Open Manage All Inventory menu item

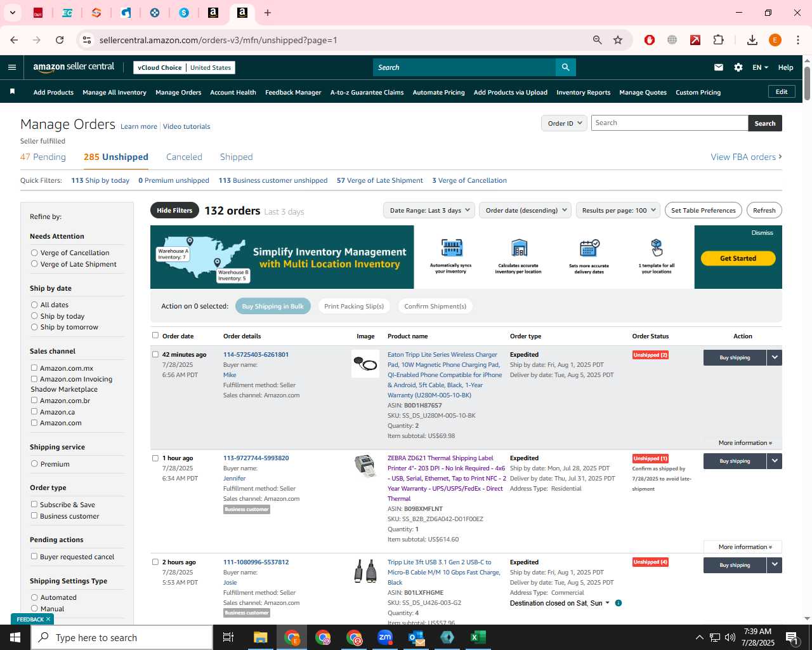(114, 92)
